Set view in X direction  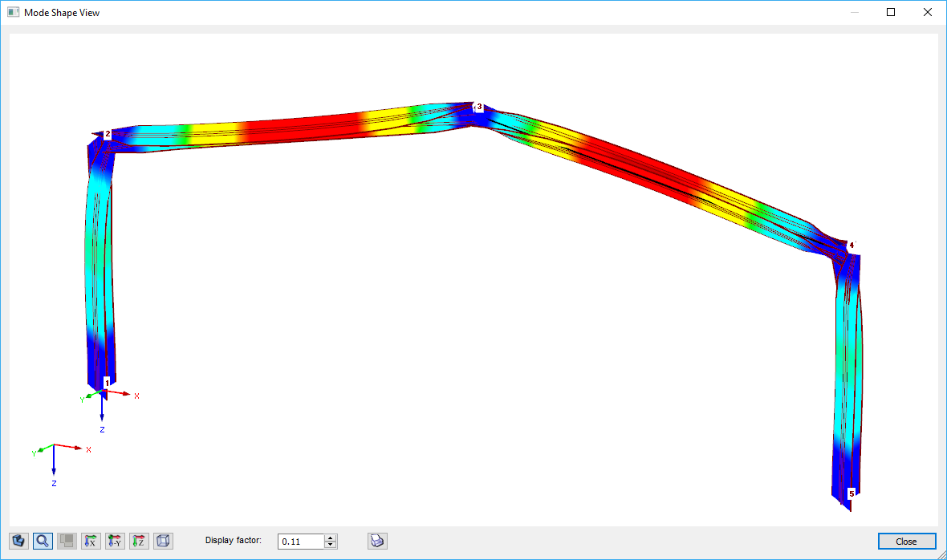click(91, 541)
